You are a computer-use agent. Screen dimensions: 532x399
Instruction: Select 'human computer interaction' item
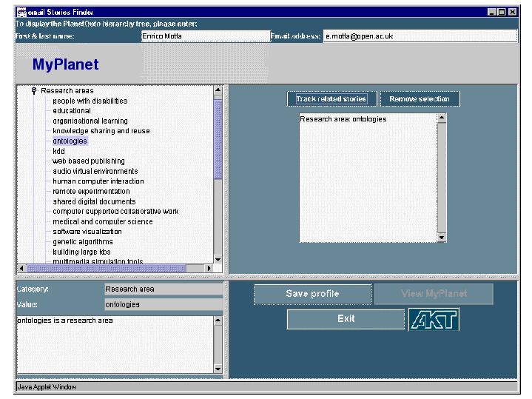(x=98, y=181)
